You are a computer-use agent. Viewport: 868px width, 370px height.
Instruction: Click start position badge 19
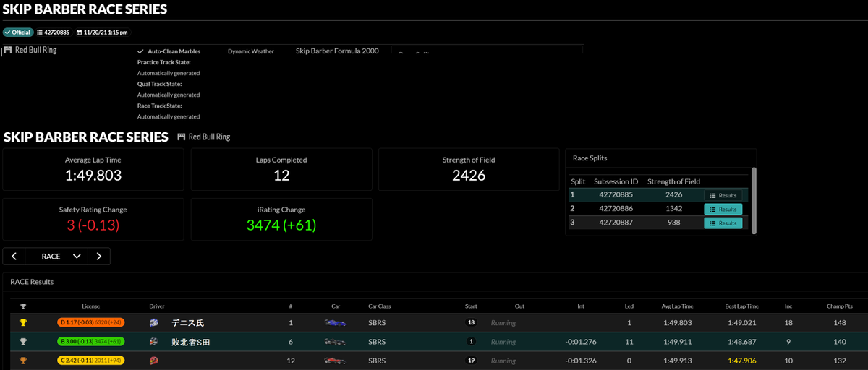click(471, 361)
